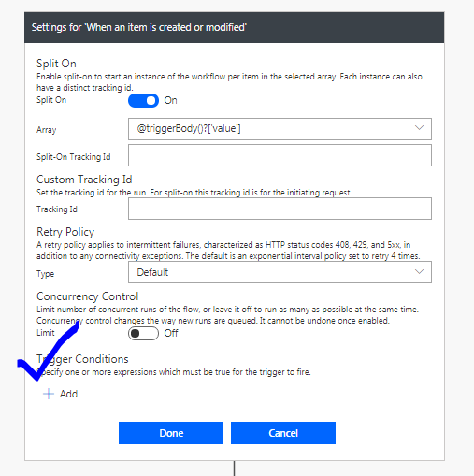This screenshot has width=474, height=476.
Task: Add a new trigger condition
Action: (61, 394)
